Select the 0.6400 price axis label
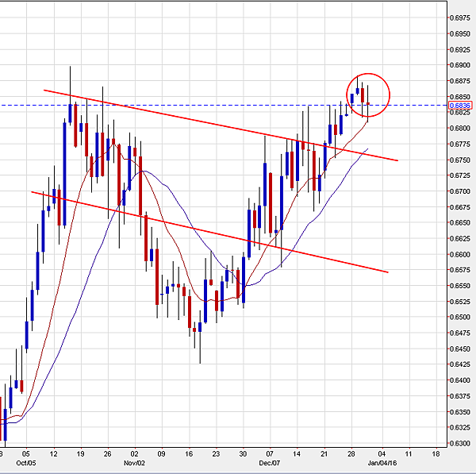Image resolution: width=476 pixels, height=474 pixels. tap(460, 380)
